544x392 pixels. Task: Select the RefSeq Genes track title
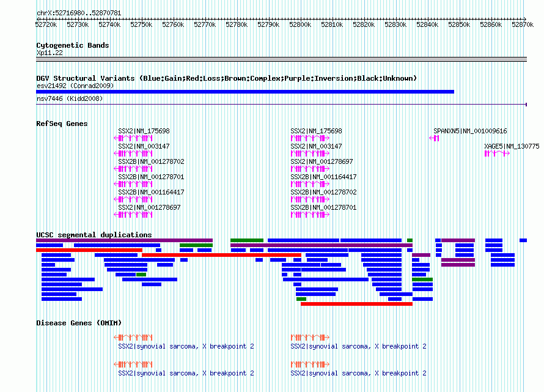coord(62,124)
